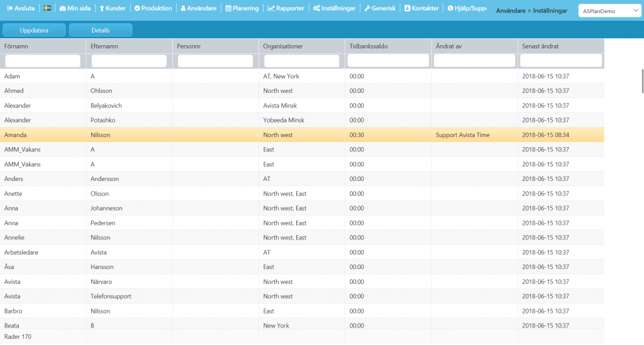Click the Avsluta logout icon
This screenshot has height=345, width=644.
[10, 8]
